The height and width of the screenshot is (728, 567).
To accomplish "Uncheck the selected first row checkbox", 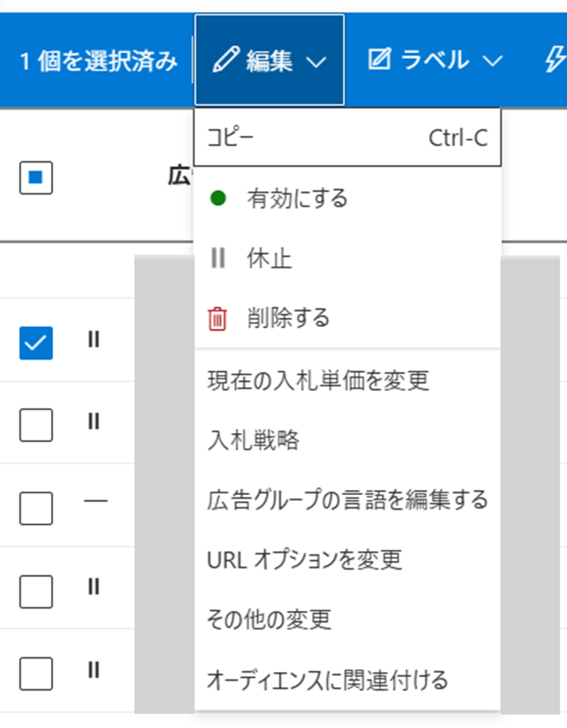I will coord(36,343).
